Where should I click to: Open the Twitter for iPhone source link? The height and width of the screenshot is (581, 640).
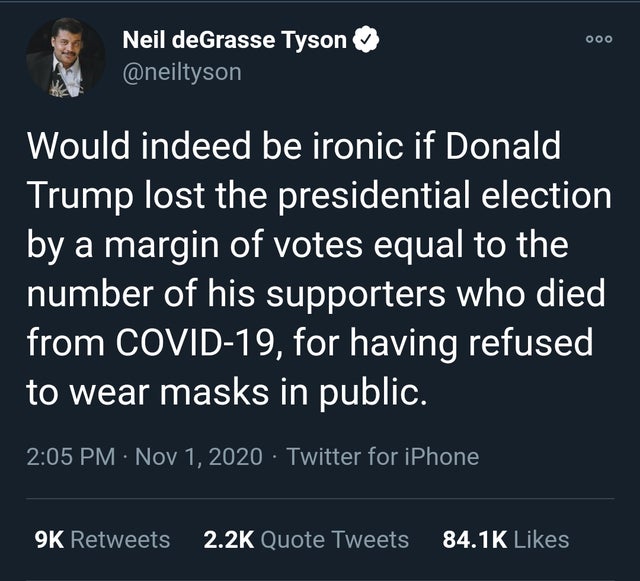pyautogui.click(x=382, y=457)
